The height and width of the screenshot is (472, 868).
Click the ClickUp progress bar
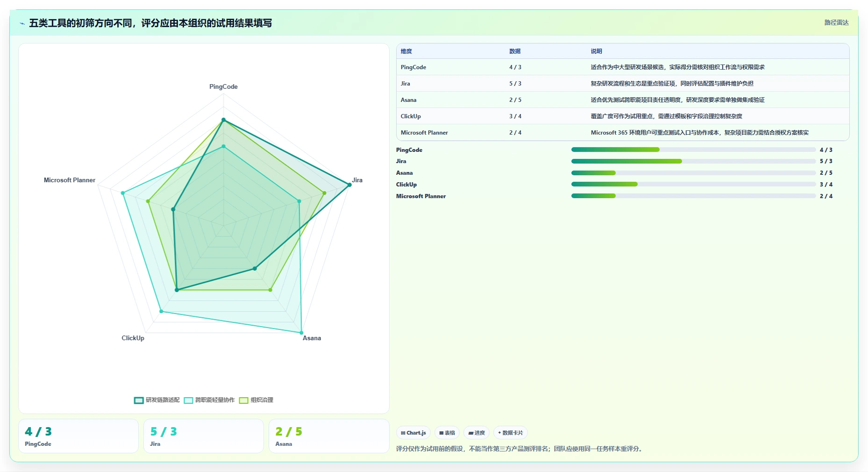(x=693, y=184)
